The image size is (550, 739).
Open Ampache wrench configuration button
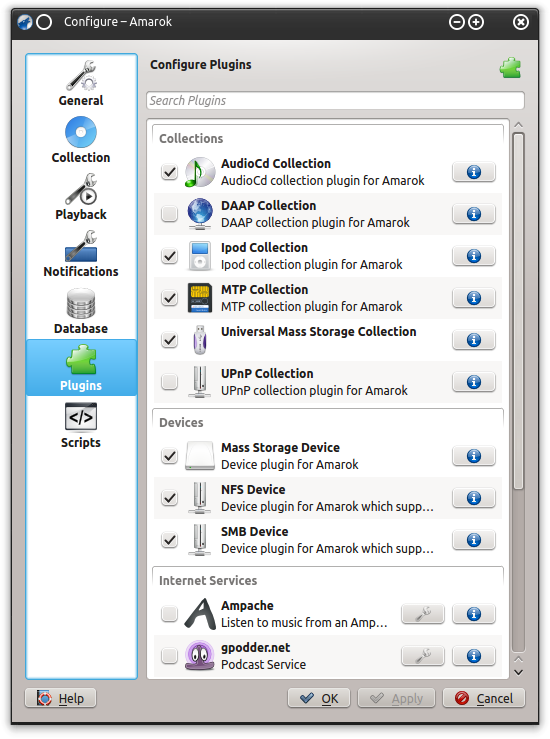(x=423, y=614)
